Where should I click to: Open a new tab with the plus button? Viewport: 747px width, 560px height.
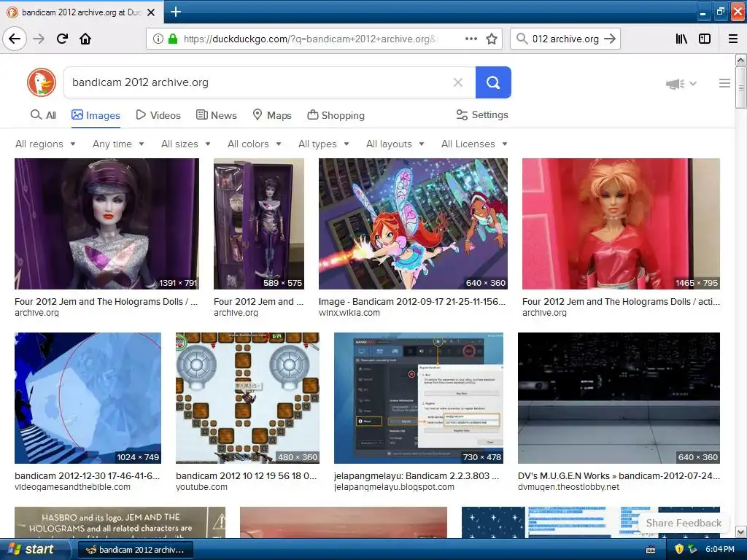tap(176, 12)
